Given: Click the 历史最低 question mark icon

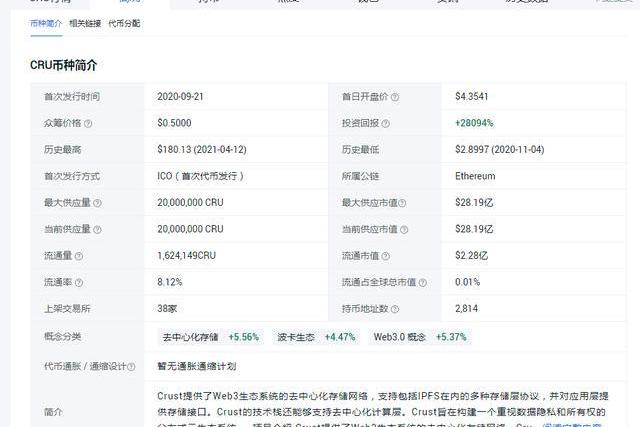Looking at the screenshot, I should click(384, 150).
